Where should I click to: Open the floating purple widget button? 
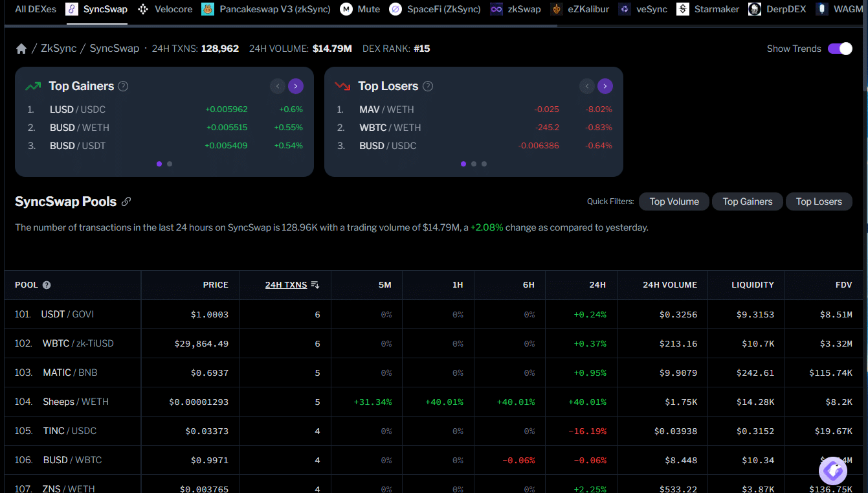[833, 471]
